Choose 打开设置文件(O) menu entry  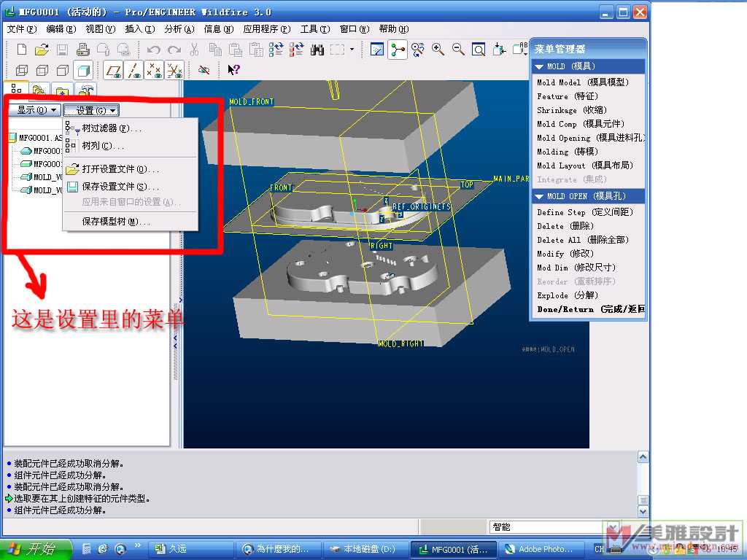(130, 169)
